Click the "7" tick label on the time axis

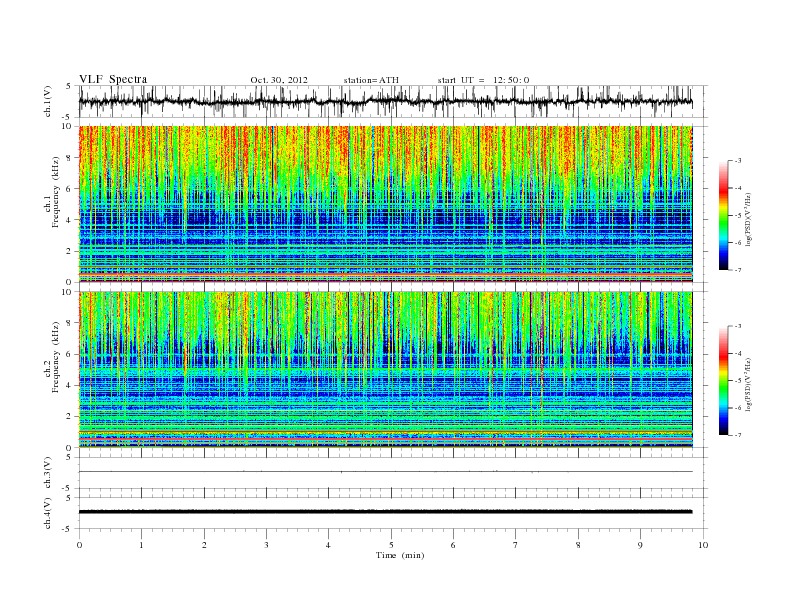[516, 545]
